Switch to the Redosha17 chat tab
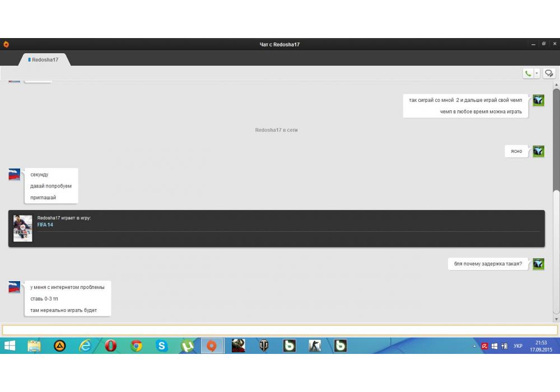The height and width of the screenshot is (392, 560). (45, 59)
